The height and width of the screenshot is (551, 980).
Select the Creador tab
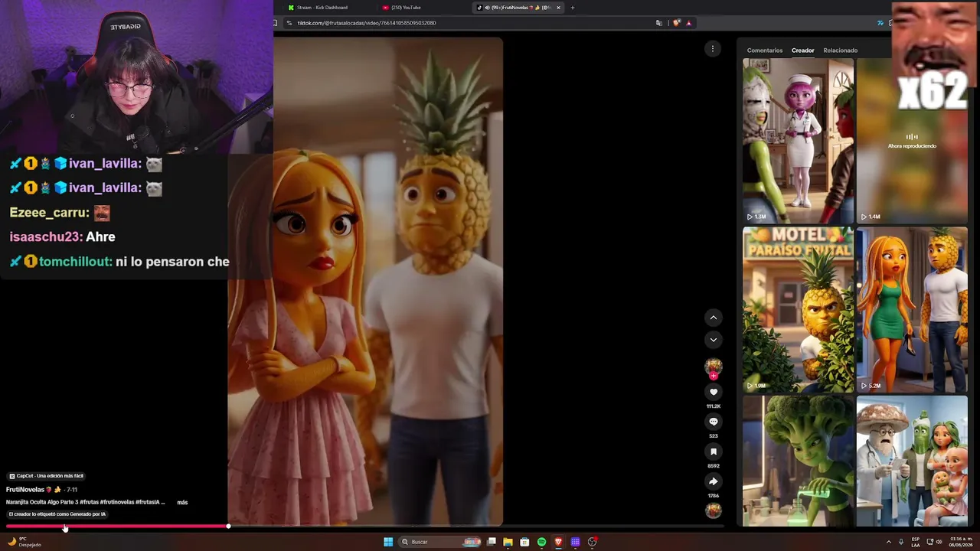[x=803, y=51]
